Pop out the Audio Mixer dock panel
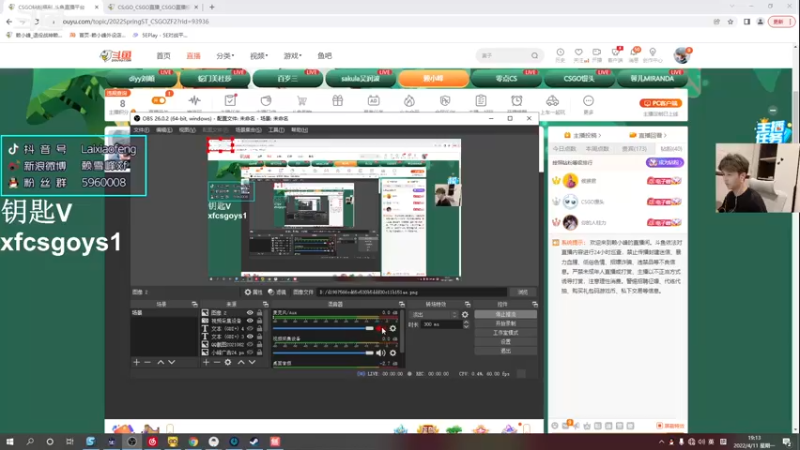 coord(402,304)
